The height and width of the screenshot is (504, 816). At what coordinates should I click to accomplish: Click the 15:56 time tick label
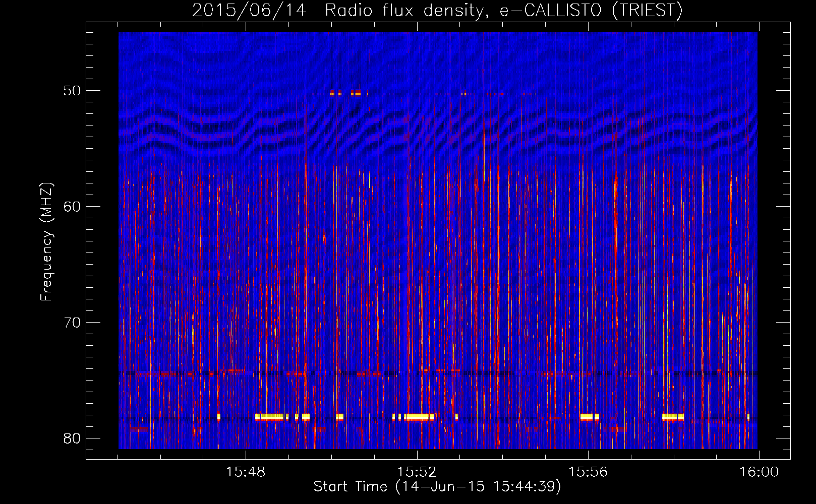588,472
